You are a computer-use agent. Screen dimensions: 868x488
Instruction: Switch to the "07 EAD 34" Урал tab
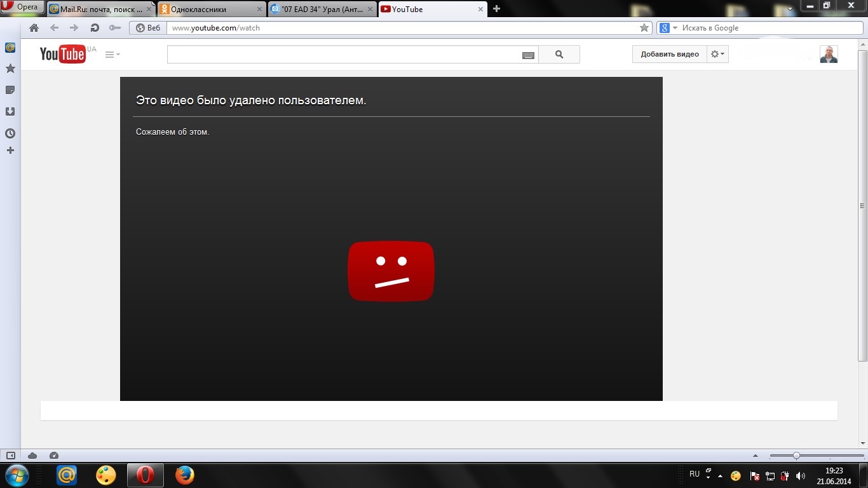coord(323,10)
